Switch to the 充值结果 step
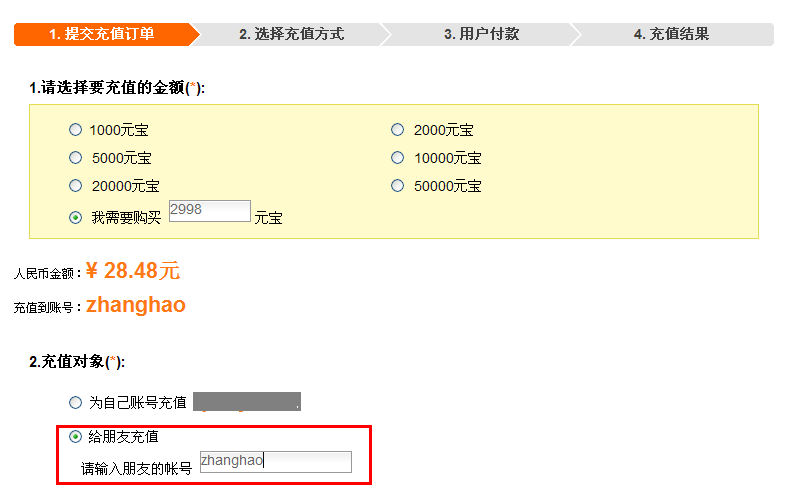Screen dimensions: 790x500 click(x=671, y=34)
